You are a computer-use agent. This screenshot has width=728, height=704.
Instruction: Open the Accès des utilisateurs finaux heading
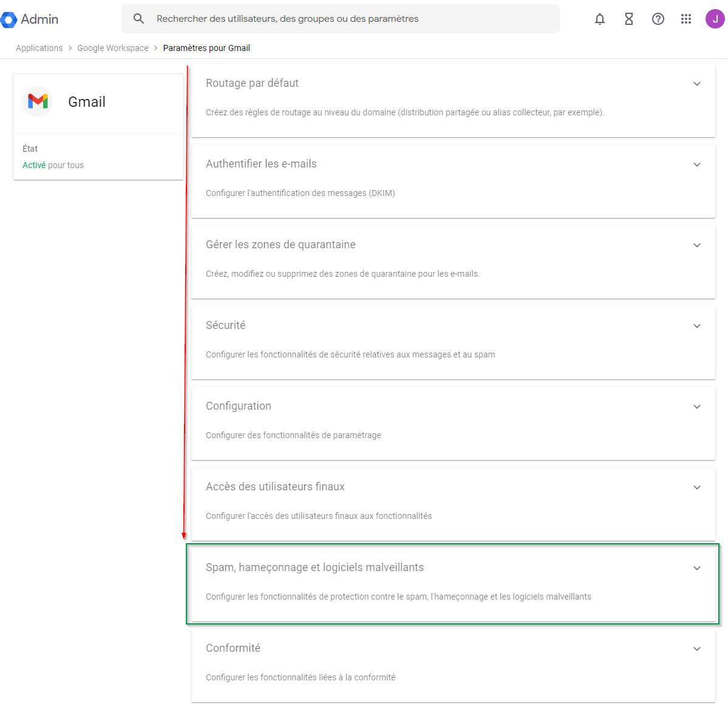coord(275,487)
